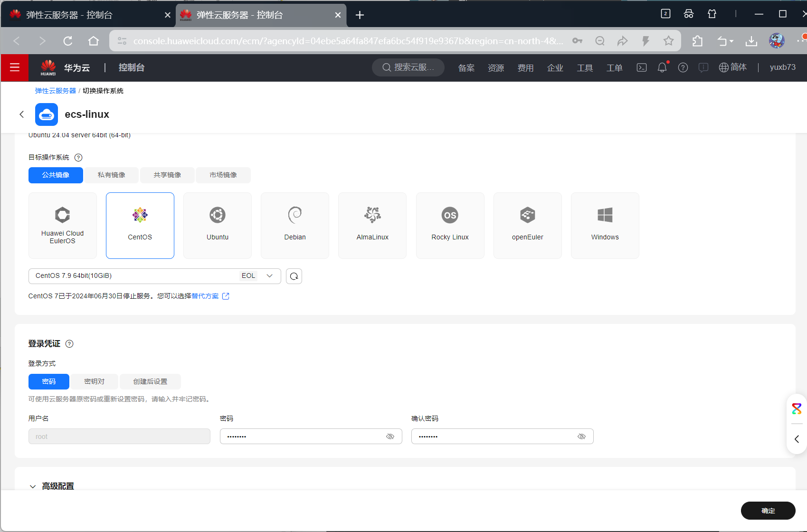Click the 确定 confirm button
Image resolution: width=807 pixels, height=532 pixels.
click(x=768, y=511)
